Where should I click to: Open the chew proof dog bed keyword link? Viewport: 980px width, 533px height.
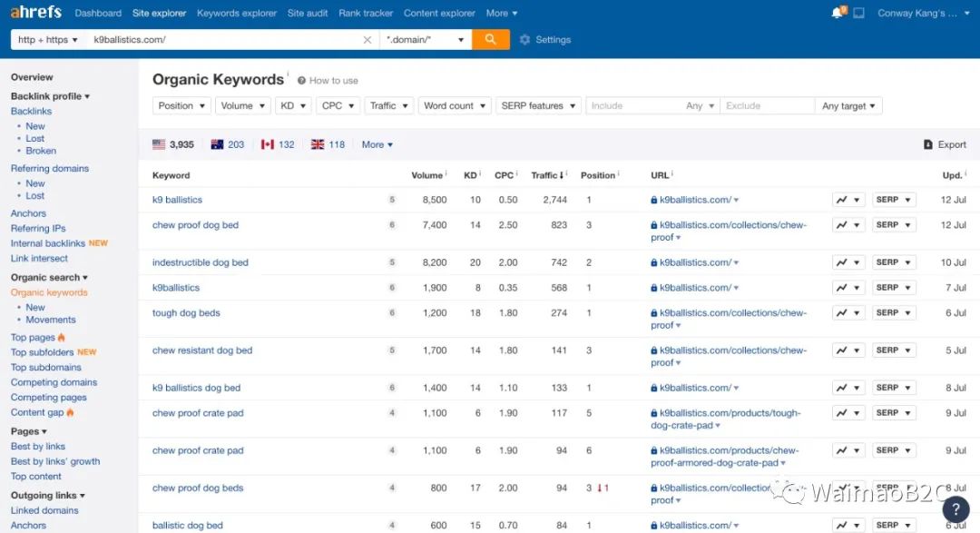click(x=195, y=225)
